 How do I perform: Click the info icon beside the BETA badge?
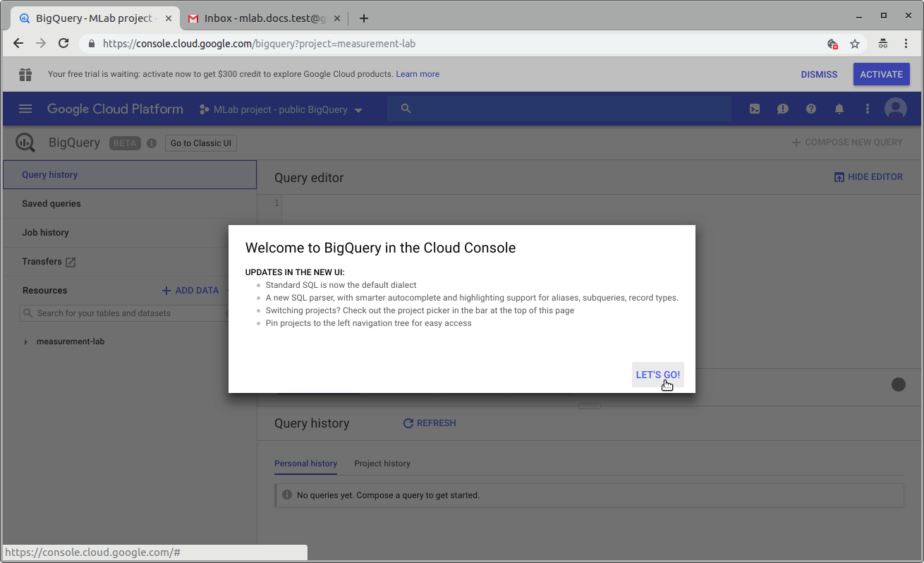tap(152, 143)
